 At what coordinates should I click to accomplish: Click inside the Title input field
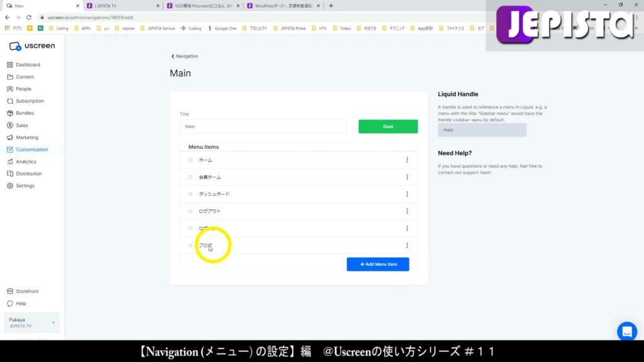click(x=262, y=126)
